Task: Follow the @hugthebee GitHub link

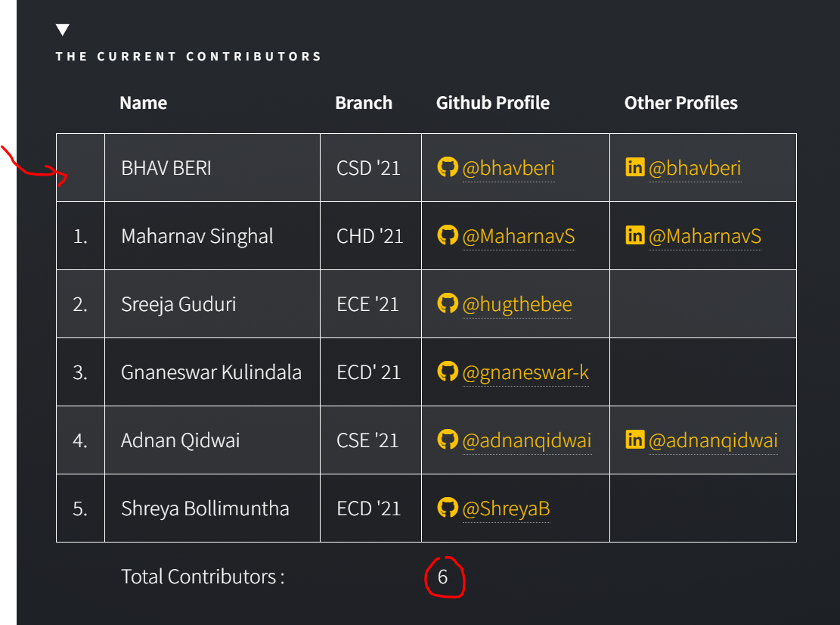Action: 518,304
